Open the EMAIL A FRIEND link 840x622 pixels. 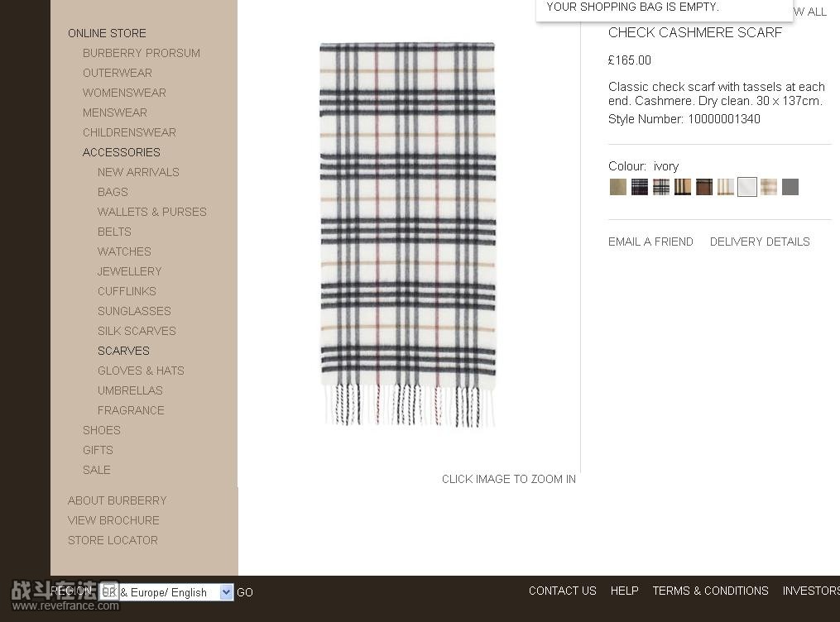[x=650, y=242]
